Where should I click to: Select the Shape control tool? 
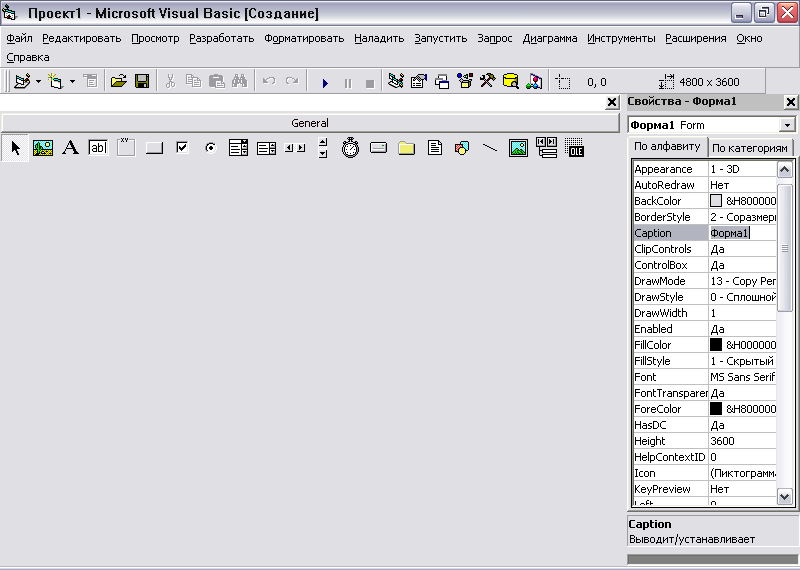(x=462, y=148)
